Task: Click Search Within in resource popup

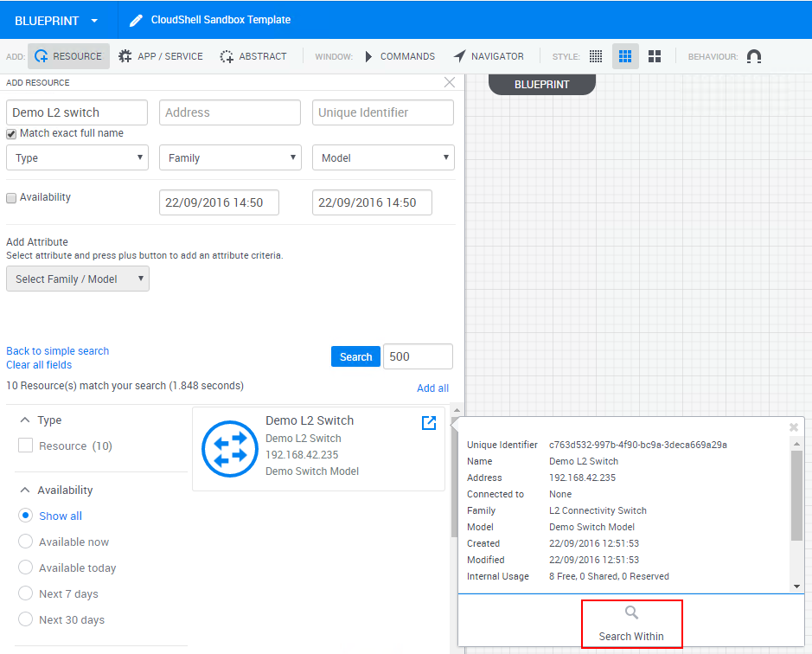Action: (x=631, y=625)
